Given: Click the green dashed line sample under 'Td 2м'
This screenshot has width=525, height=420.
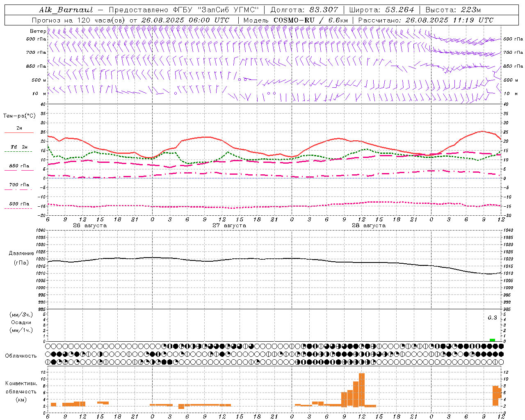Looking at the screenshot, I should coord(18,151).
